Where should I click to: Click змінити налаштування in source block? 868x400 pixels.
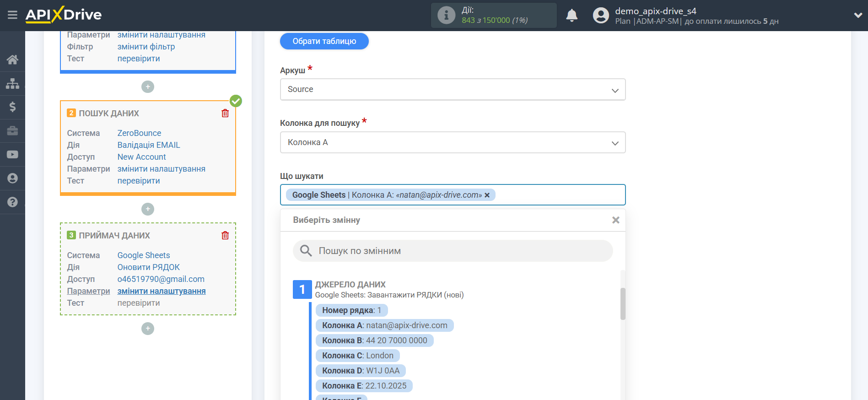tap(161, 35)
